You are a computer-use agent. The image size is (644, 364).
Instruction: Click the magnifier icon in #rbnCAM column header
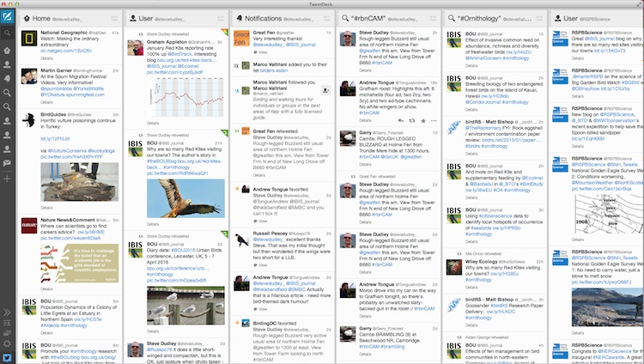(x=345, y=19)
